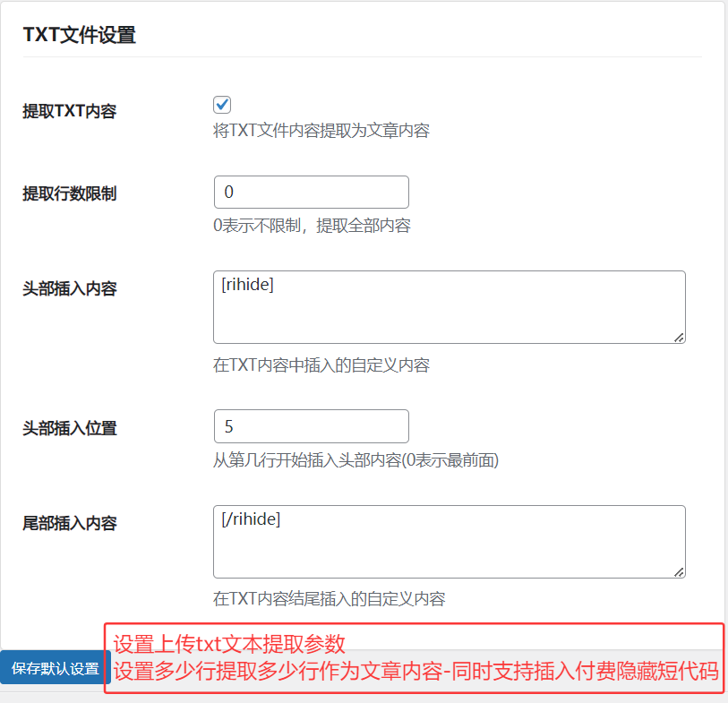
Task: Click the 头部插入位置 field showing 5
Action: [x=311, y=426]
